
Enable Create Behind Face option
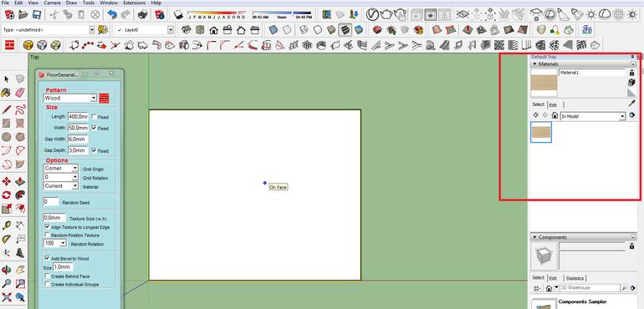click(x=47, y=276)
